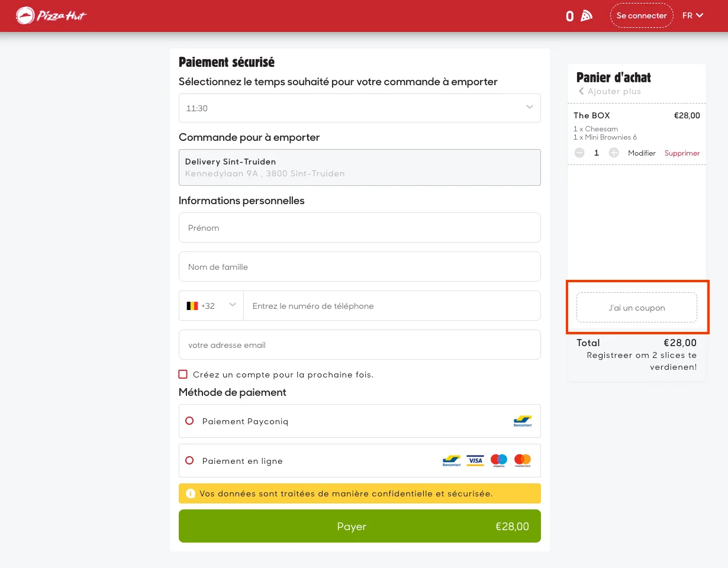Image resolution: width=728 pixels, height=568 pixels.
Task: Click Supprimer to remove The BOX
Action: 682,153
